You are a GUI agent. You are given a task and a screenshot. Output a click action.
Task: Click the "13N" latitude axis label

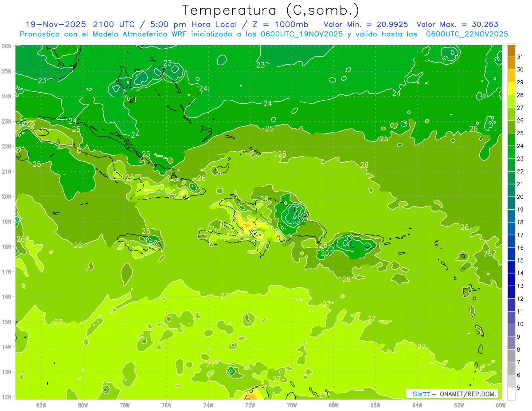click(7, 372)
